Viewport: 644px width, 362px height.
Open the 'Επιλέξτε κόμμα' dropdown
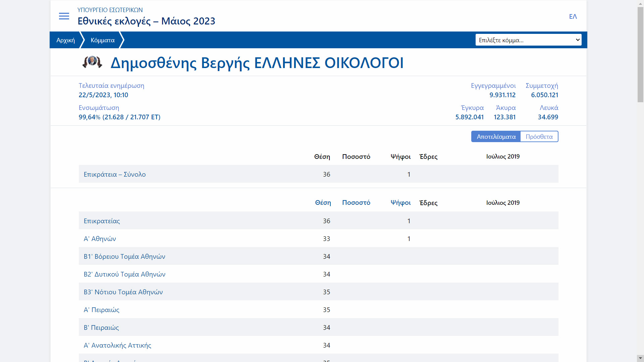tap(528, 40)
